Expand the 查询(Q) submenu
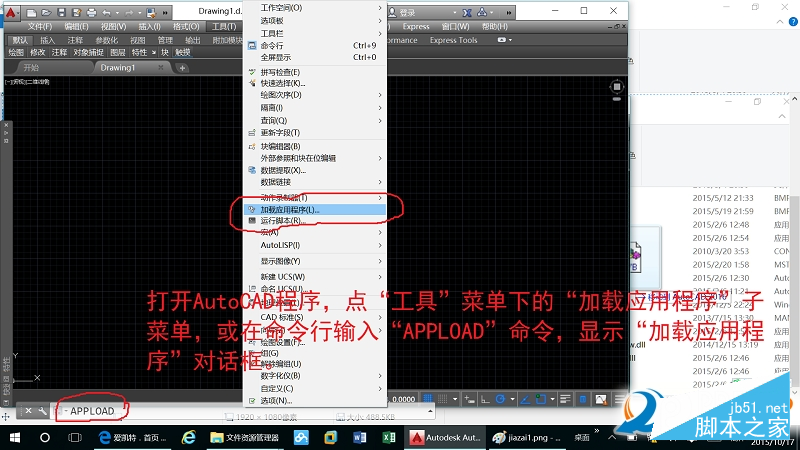800x450 pixels. [x=315, y=120]
